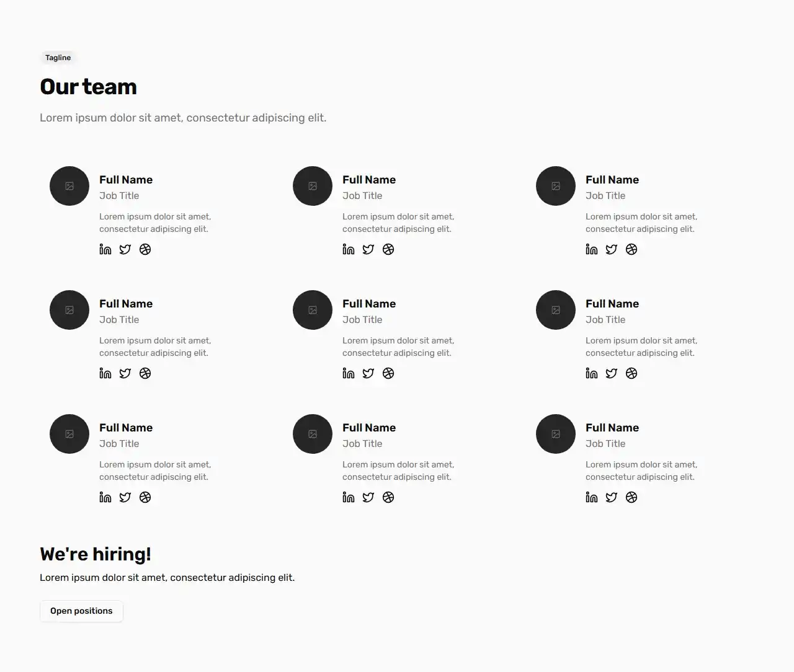
Task: Open Dribbble for middle-row center member
Action: coord(388,373)
